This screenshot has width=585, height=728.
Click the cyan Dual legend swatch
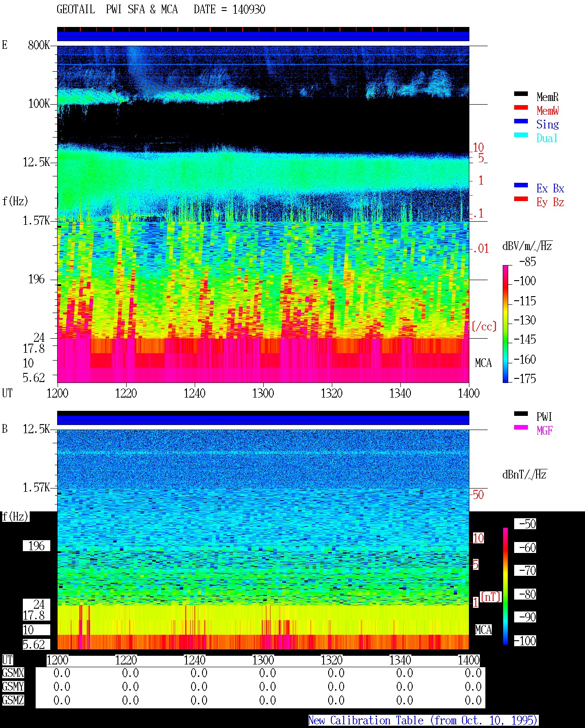click(521, 135)
